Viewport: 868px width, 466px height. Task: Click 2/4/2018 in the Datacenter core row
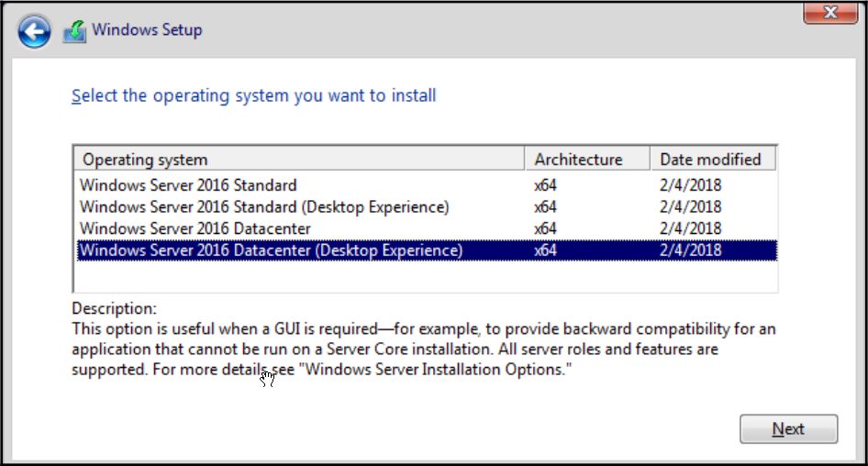click(690, 228)
